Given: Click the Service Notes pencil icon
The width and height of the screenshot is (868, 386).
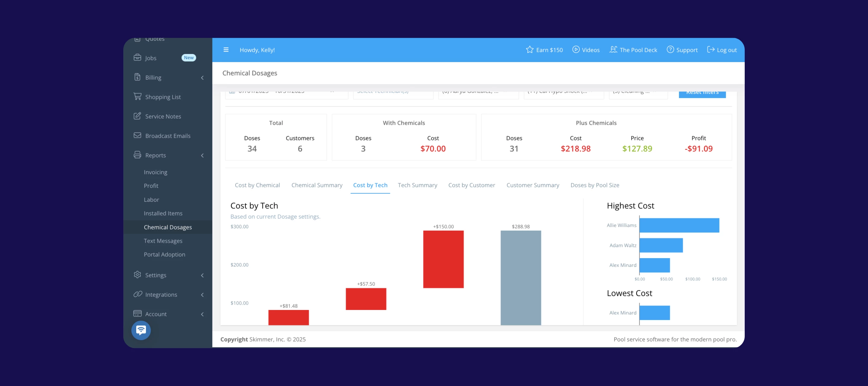Looking at the screenshot, I should click(x=137, y=116).
